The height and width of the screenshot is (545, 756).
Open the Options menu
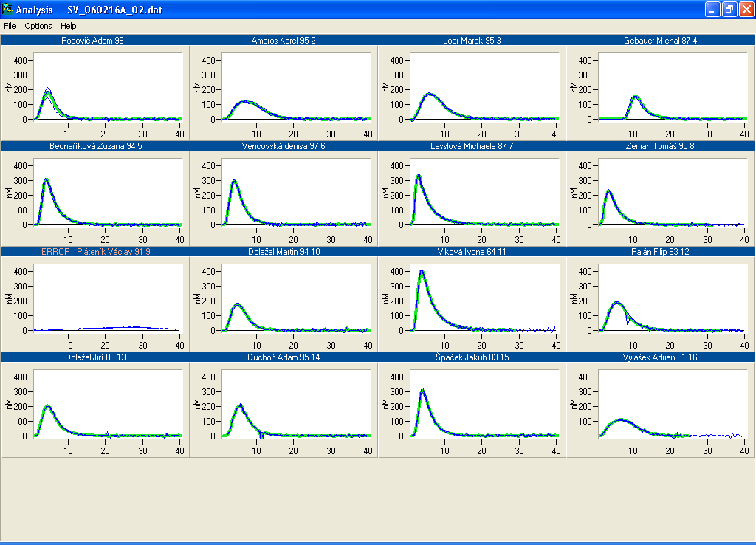coord(38,26)
